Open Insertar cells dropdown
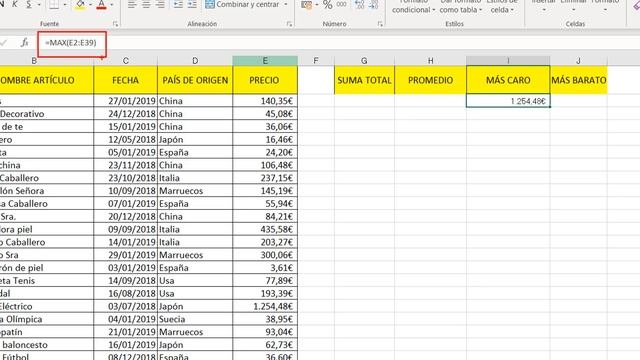Image resolution: width=640 pixels, height=360 pixels. pos(544,6)
